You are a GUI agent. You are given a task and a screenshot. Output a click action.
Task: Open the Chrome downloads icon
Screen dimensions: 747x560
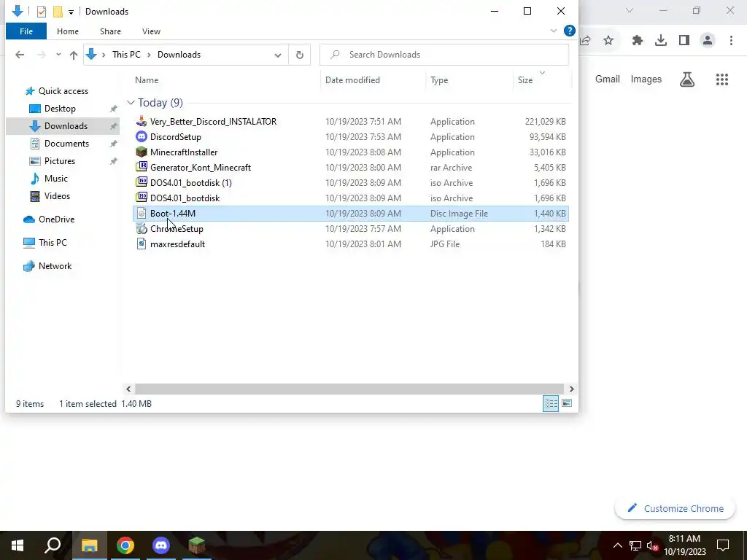point(661,41)
